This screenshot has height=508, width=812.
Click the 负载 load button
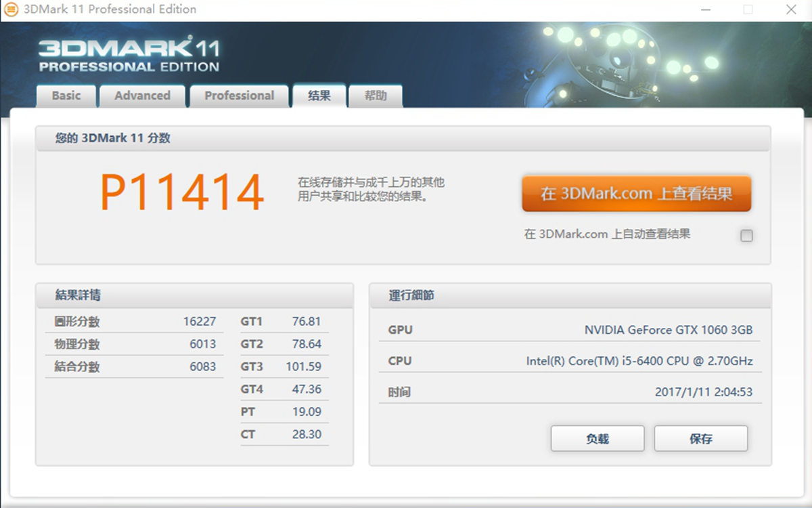tap(597, 438)
